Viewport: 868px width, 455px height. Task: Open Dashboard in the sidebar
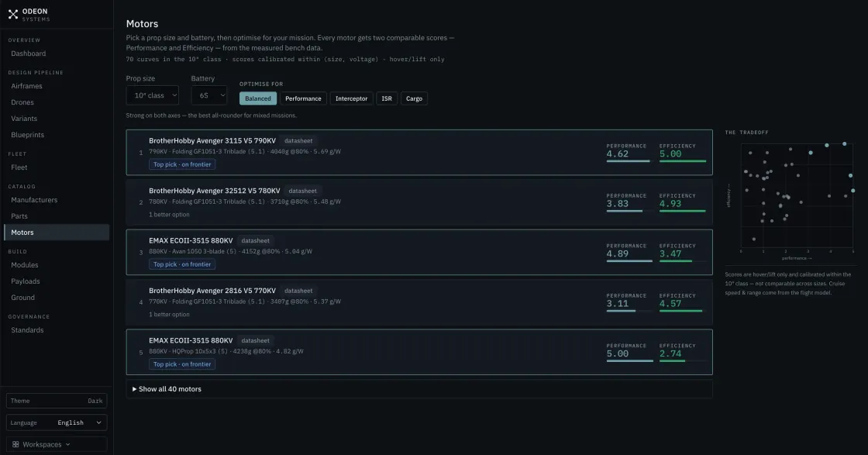(x=28, y=53)
